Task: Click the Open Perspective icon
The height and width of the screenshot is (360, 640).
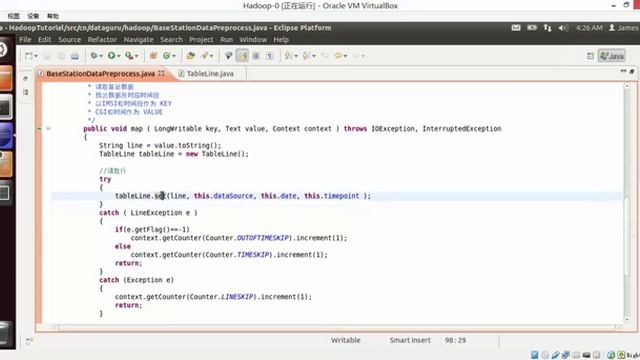Action: (x=590, y=56)
